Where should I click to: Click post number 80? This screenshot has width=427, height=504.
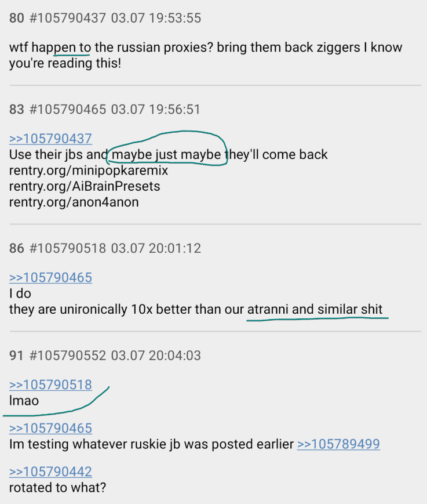pos(17,18)
